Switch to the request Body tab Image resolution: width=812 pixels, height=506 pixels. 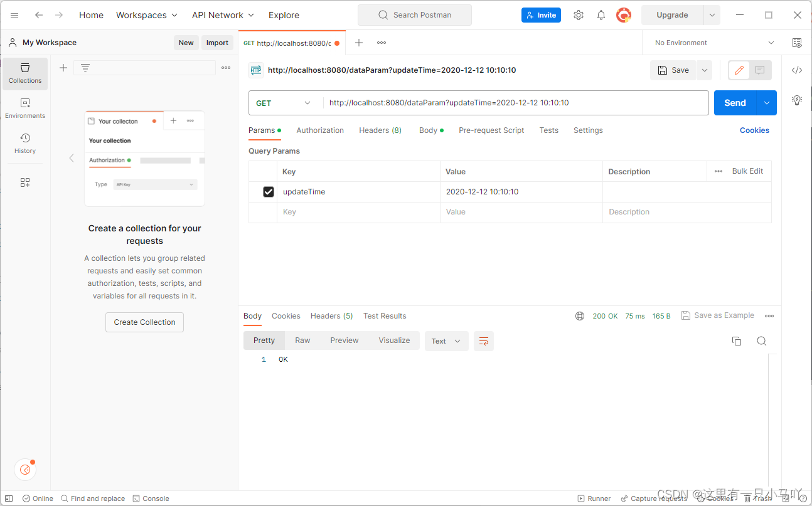(431, 130)
